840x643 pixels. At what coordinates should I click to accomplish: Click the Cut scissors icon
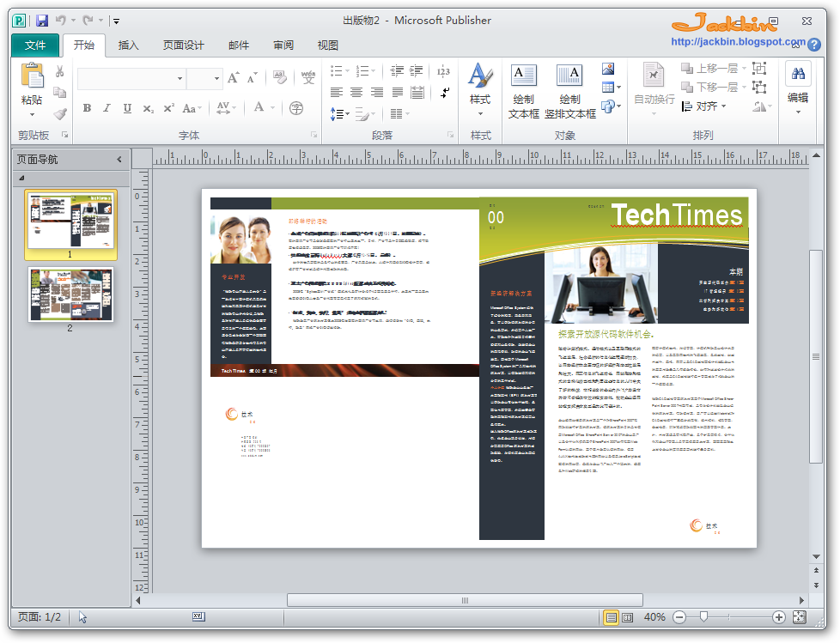click(59, 72)
